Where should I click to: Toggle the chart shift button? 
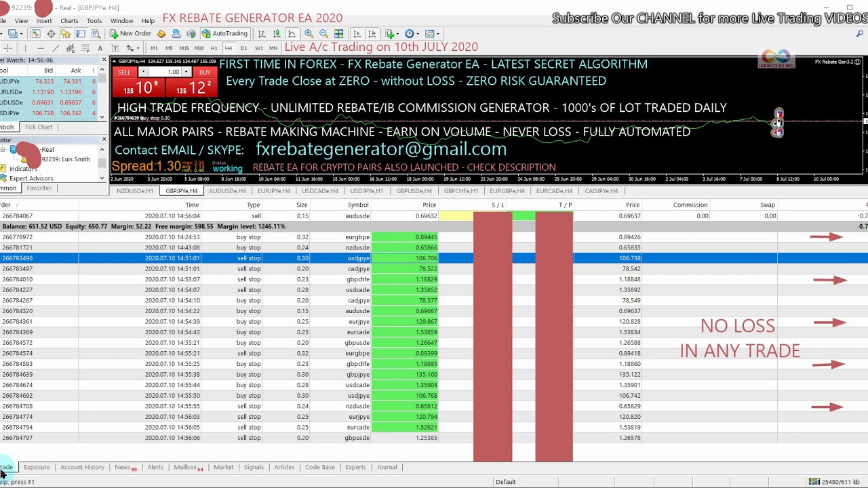pyautogui.click(x=372, y=33)
